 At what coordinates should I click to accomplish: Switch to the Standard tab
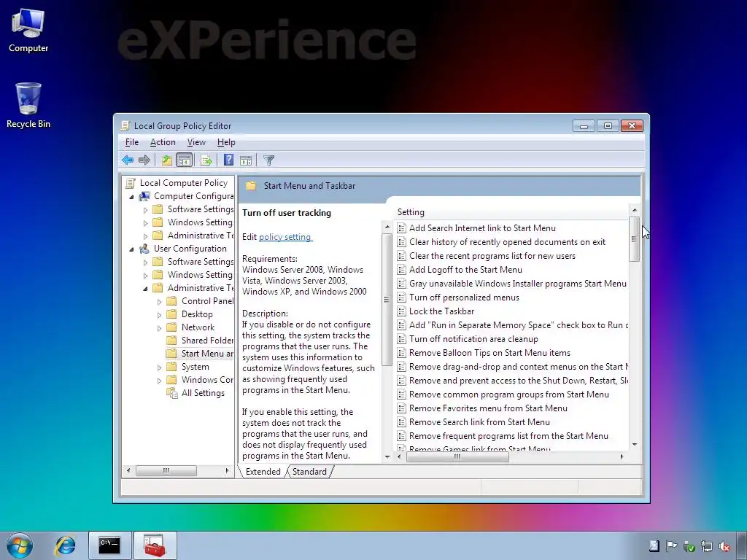point(309,472)
